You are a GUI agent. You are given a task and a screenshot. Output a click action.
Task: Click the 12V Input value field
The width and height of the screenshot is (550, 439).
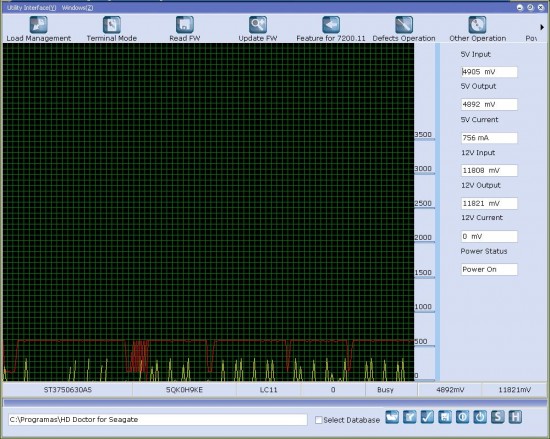(x=489, y=170)
